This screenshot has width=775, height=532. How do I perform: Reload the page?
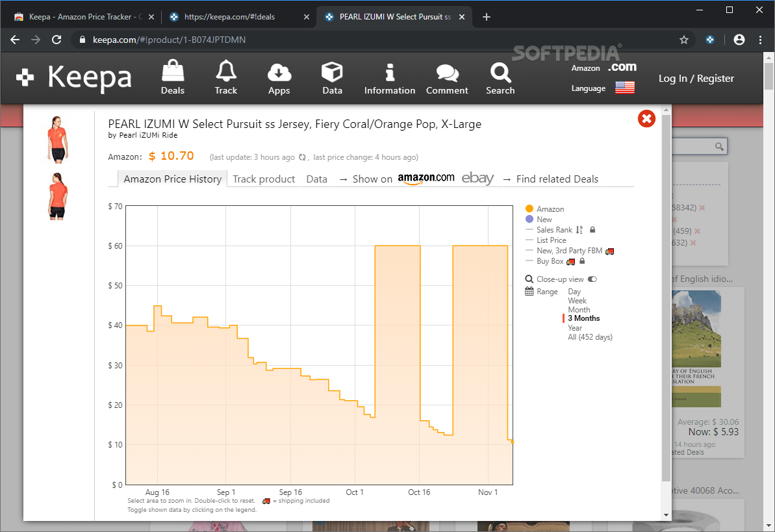(57, 40)
